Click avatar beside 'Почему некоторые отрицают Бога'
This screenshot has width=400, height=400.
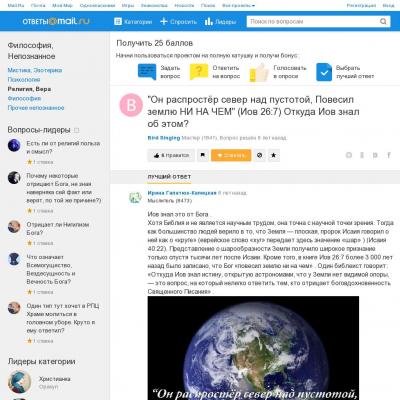(14, 178)
